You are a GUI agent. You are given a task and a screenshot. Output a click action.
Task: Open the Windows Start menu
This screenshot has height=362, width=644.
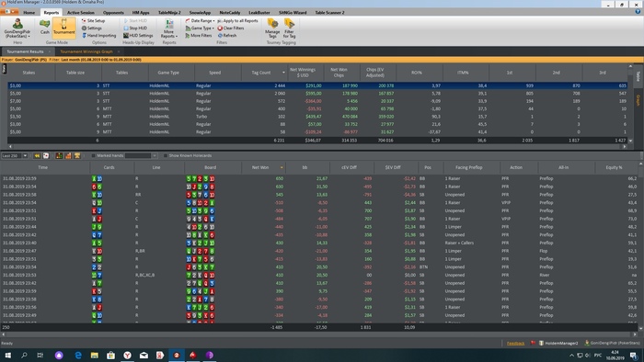click(x=7, y=355)
